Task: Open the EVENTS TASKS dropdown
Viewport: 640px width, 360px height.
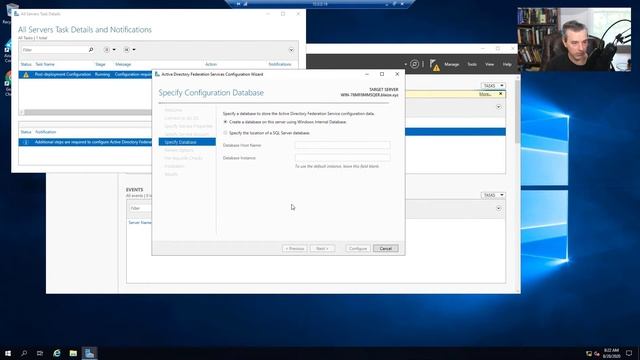Action: click(493, 195)
